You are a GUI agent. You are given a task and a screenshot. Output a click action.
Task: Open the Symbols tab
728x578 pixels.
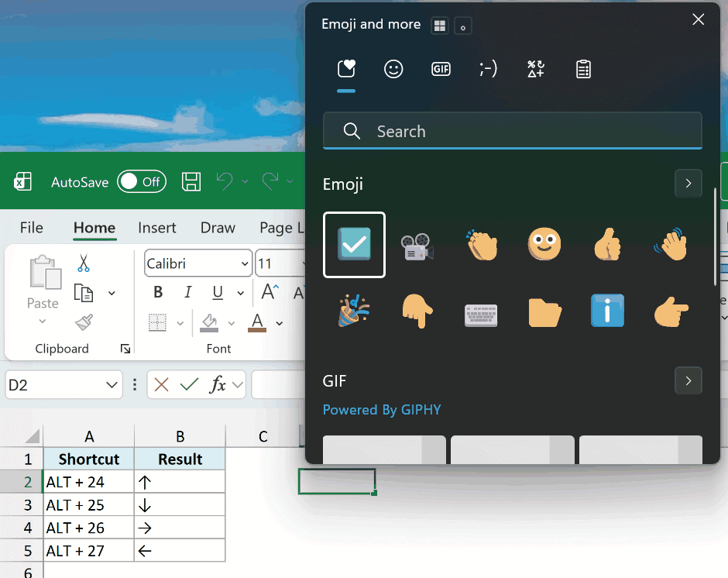[x=536, y=69]
